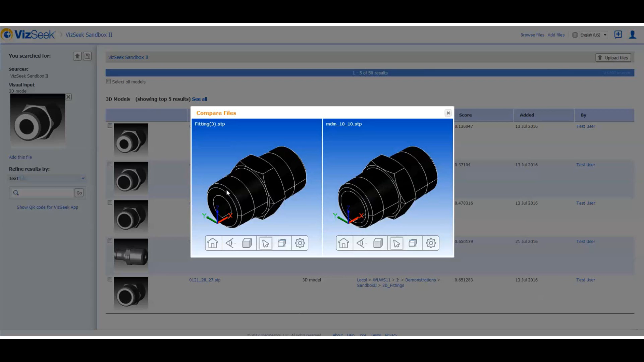Click the save search floppy disk icon
This screenshot has height=362, width=644.
pyautogui.click(x=87, y=56)
